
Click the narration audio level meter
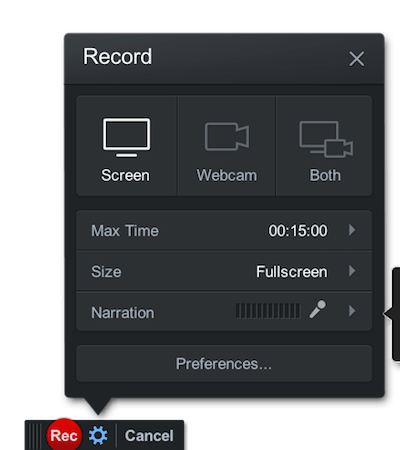click(268, 311)
